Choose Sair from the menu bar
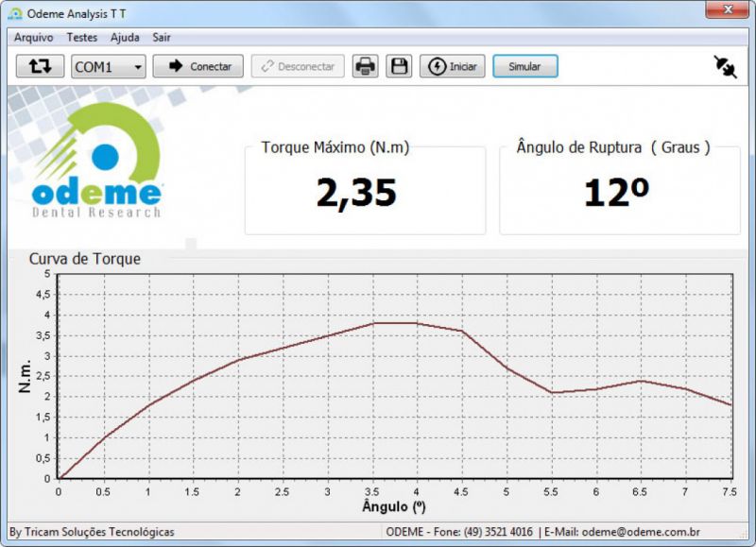 [162, 38]
